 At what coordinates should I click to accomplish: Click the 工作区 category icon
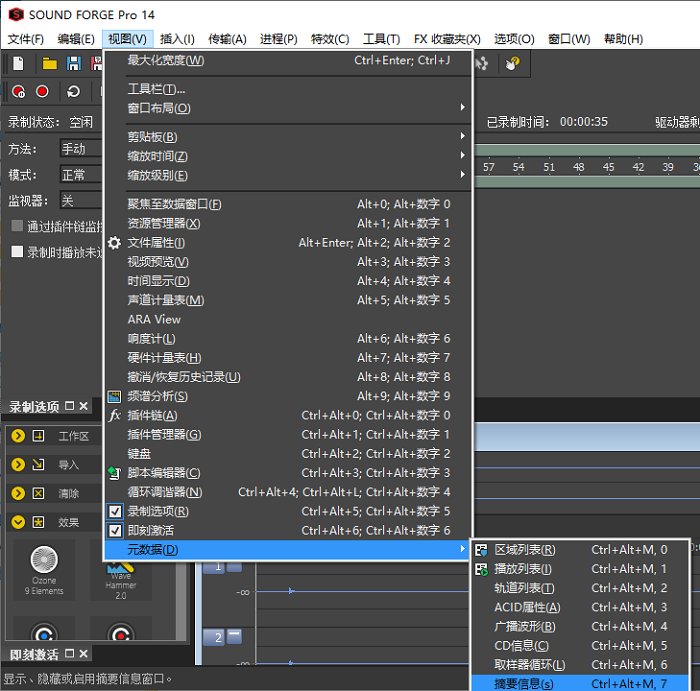coord(38,436)
